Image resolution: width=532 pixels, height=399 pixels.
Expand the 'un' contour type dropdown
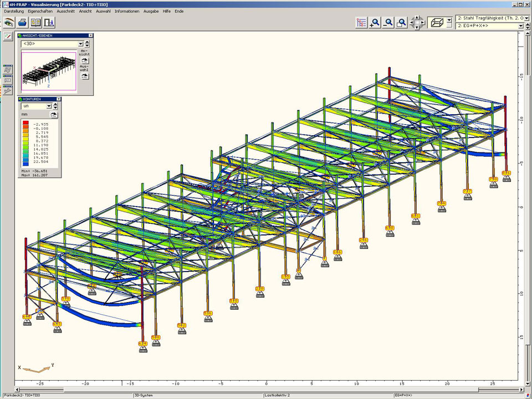point(49,106)
